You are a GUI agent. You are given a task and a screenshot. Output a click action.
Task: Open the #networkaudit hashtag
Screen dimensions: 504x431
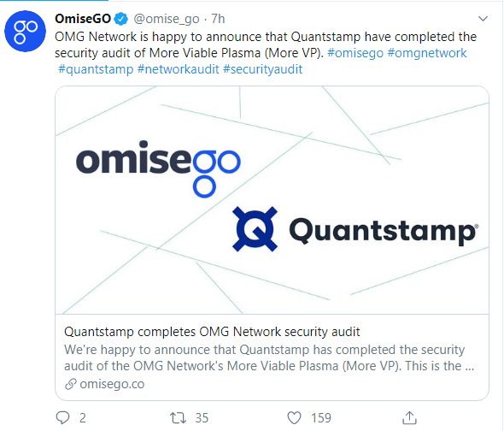click(x=178, y=69)
